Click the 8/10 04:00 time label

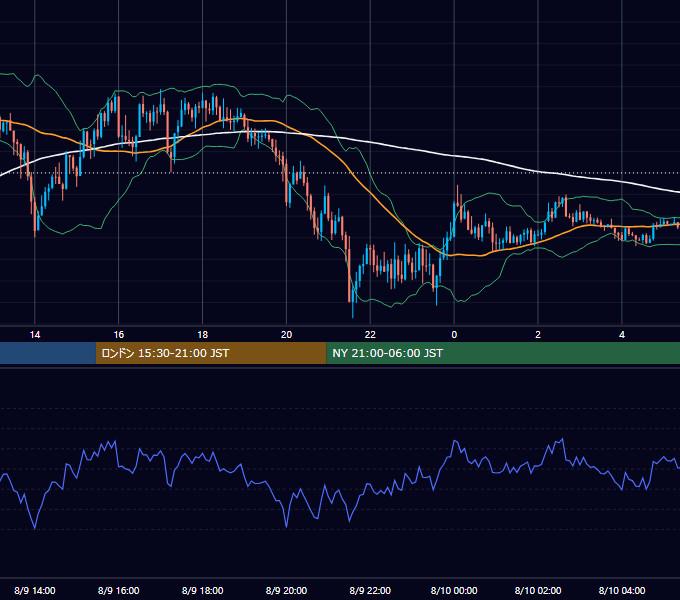point(622,590)
